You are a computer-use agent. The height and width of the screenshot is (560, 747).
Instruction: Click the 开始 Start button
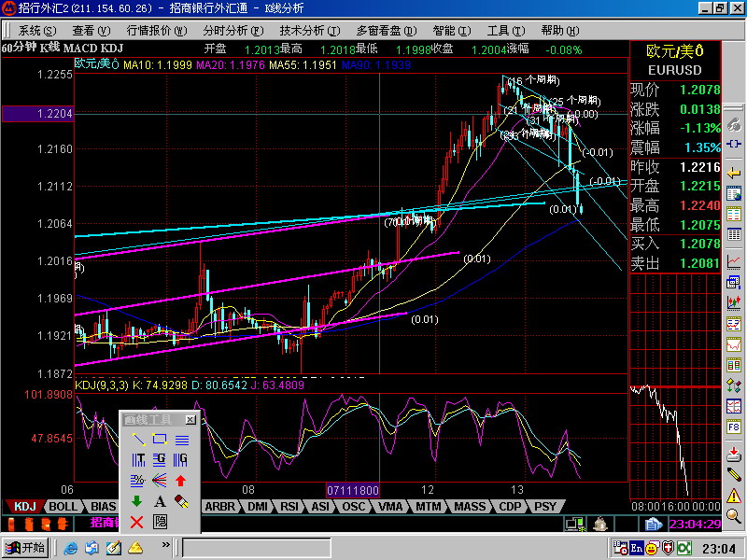25,548
